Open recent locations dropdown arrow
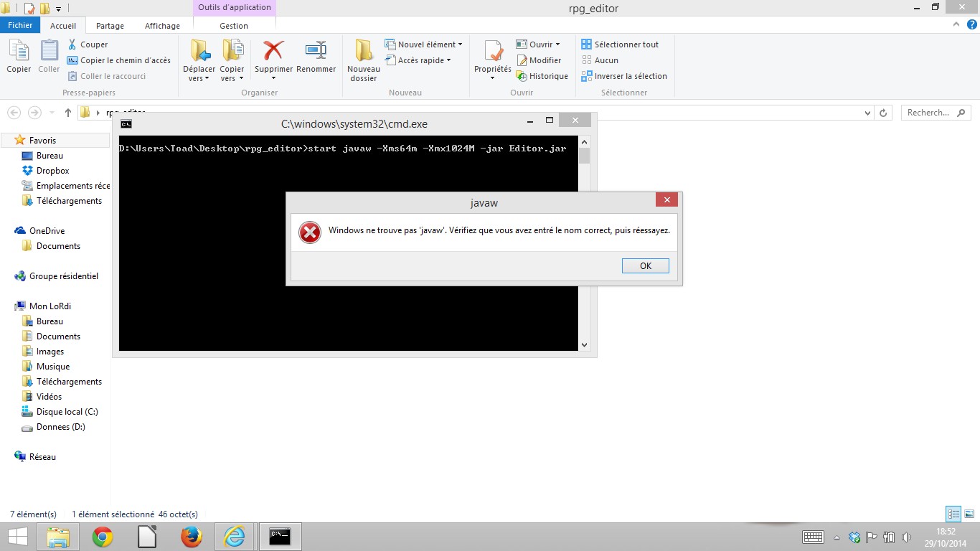The image size is (980, 551). click(52, 113)
